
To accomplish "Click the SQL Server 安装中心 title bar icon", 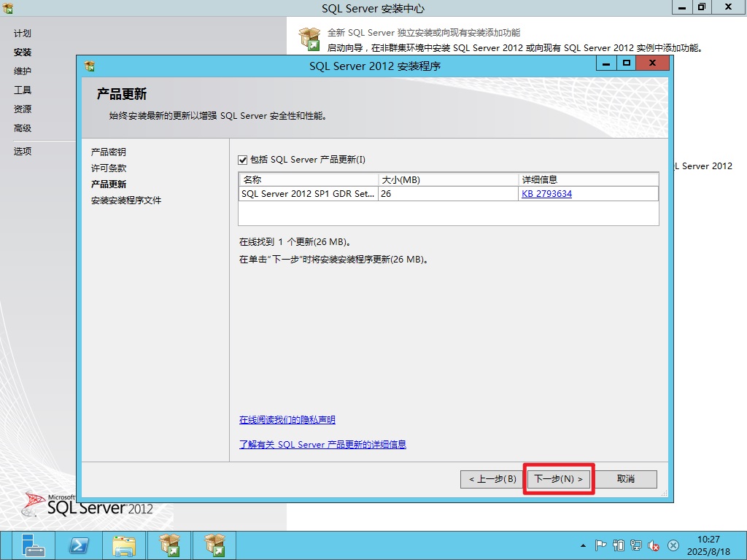I will 7,7.
